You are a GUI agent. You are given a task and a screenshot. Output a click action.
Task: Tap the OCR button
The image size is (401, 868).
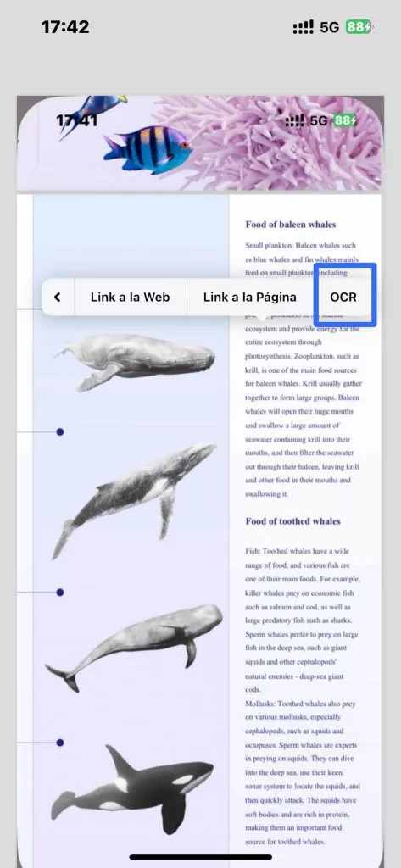click(343, 298)
